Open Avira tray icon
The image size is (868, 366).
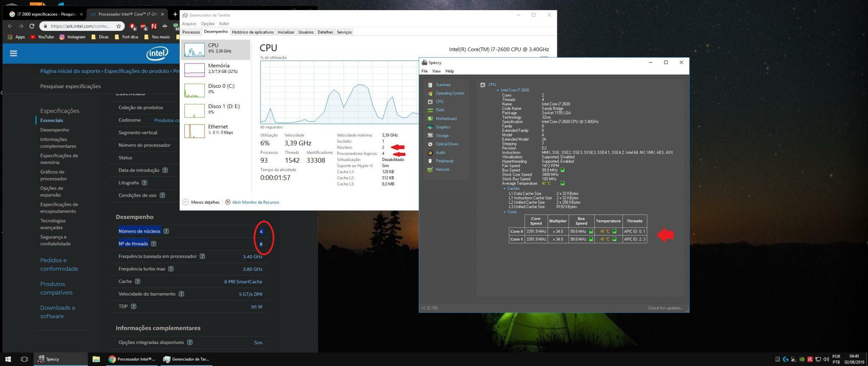pyautogui.click(x=810, y=359)
